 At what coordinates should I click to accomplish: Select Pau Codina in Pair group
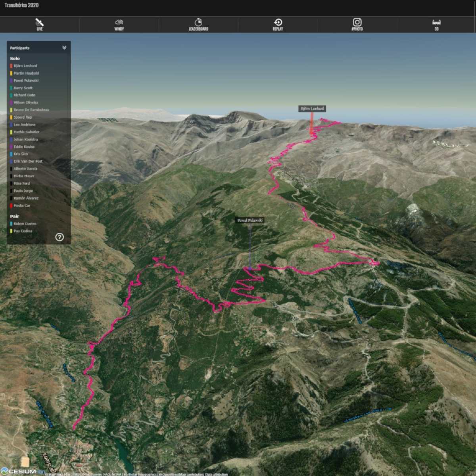pyautogui.click(x=23, y=231)
